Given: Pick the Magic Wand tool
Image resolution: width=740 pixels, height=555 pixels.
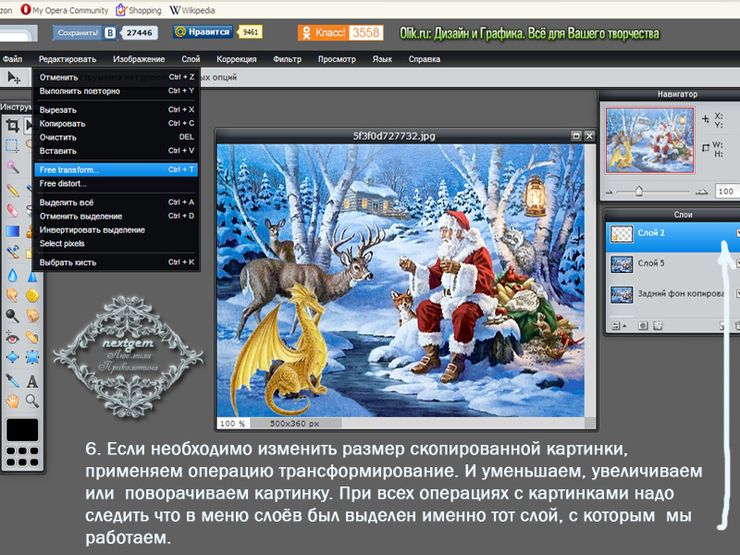Looking at the screenshot, I should pos(12,167).
